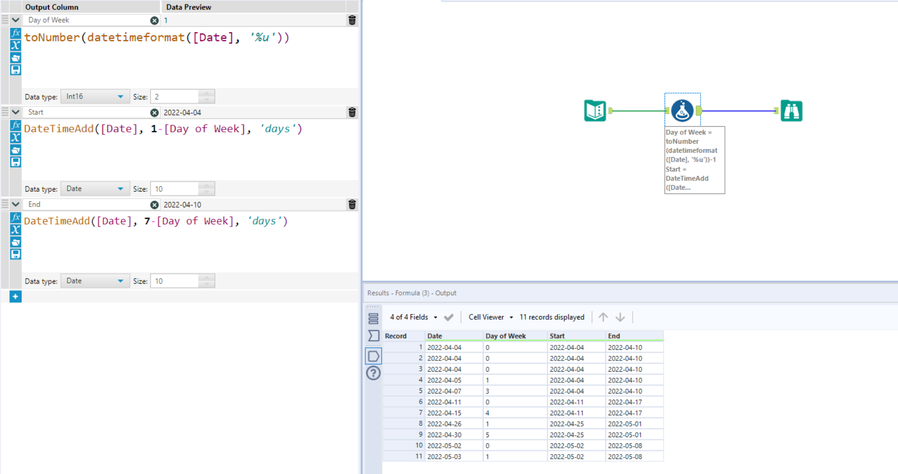Collapse the Day of Week expression
The height and width of the screenshot is (474, 898).
pos(15,20)
